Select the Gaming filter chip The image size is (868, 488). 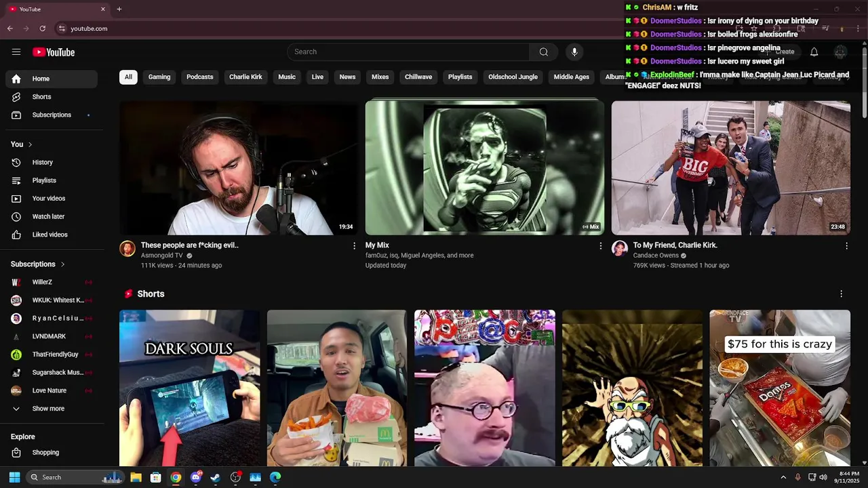click(x=159, y=77)
